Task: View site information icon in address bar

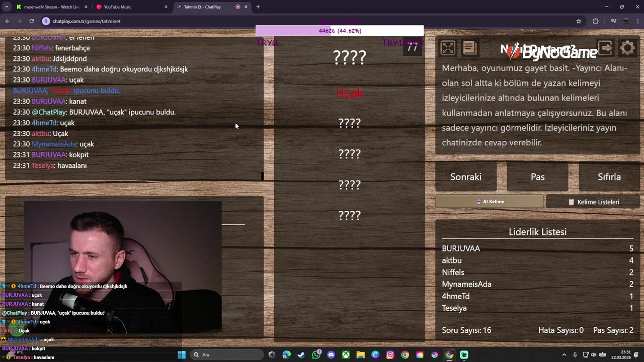Action: tap(46, 21)
